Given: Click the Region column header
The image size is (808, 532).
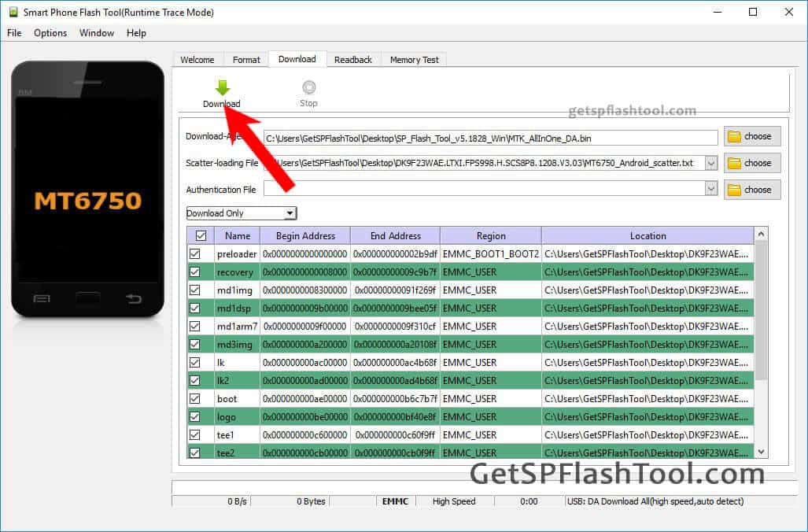Looking at the screenshot, I should tap(491, 235).
